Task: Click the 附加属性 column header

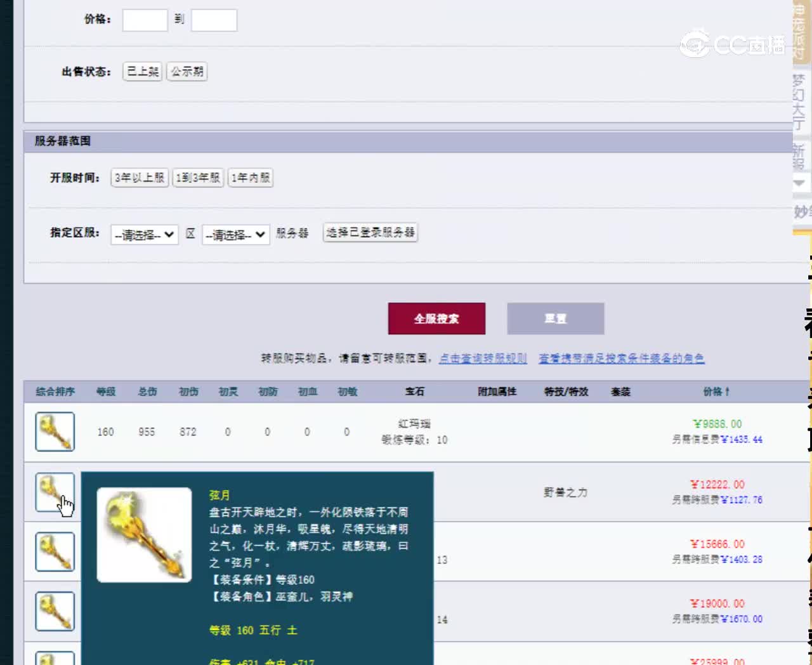Action: coord(497,392)
